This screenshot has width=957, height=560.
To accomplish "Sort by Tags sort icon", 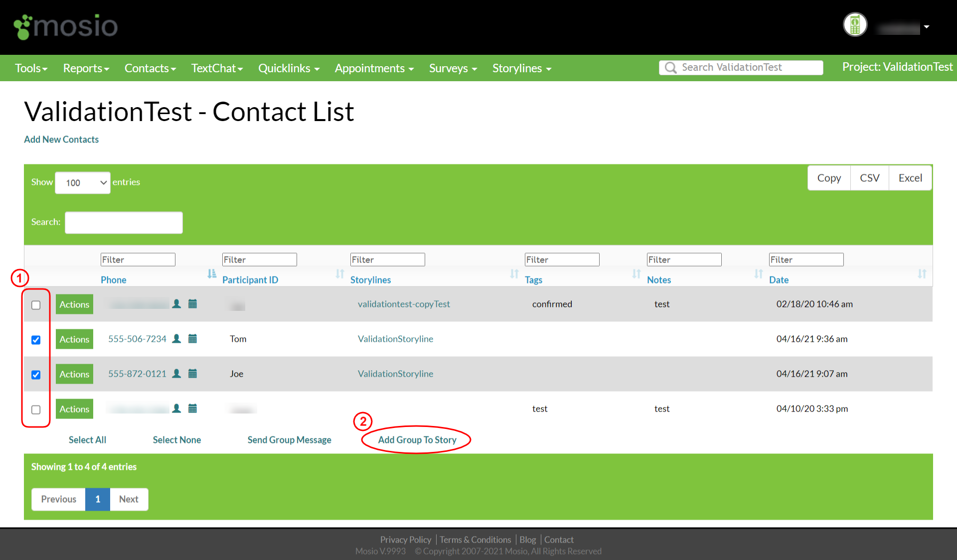I will pos(637,274).
